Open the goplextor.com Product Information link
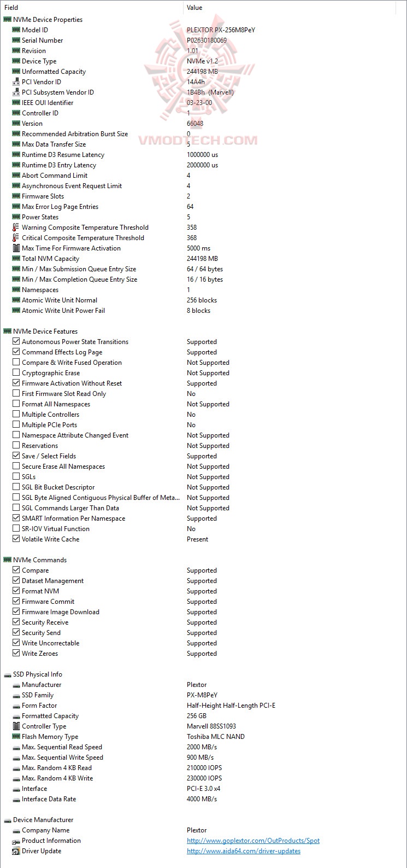 click(x=253, y=841)
